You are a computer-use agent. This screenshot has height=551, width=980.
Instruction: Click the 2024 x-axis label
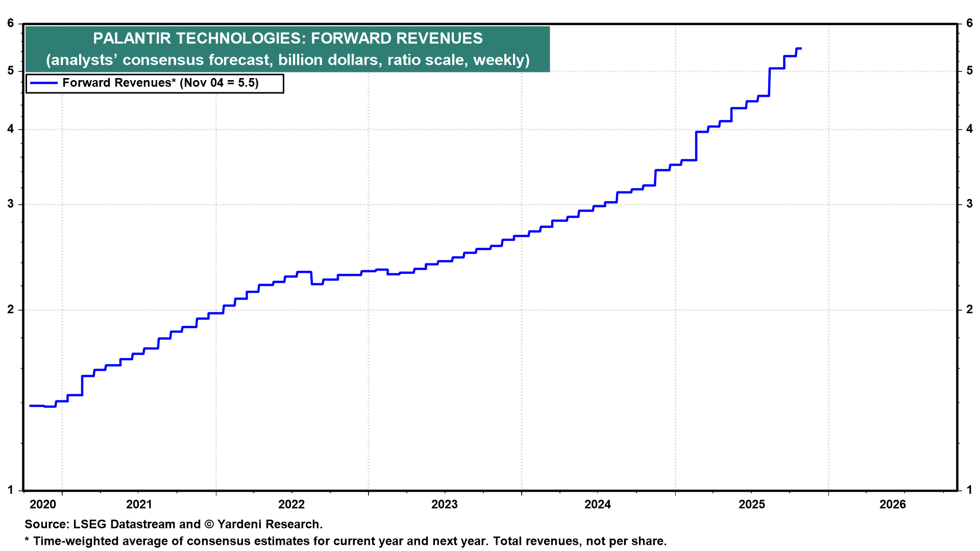tap(598, 505)
